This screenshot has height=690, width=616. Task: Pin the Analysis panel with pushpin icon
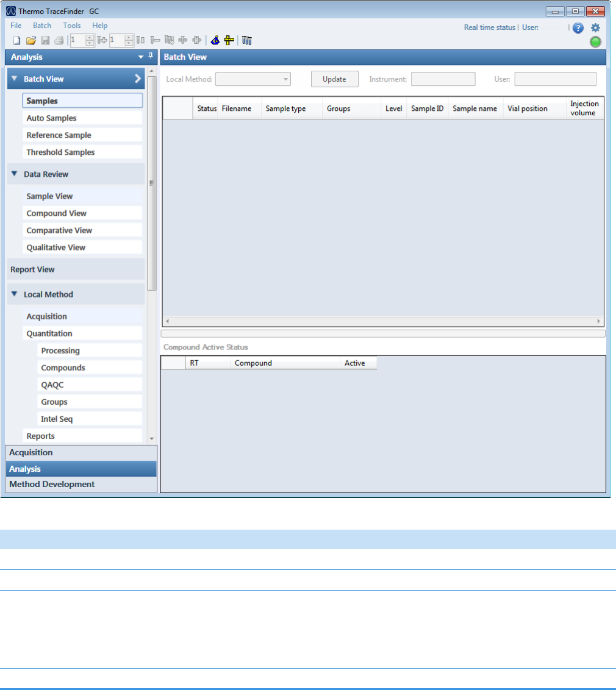(x=151, y=56)
